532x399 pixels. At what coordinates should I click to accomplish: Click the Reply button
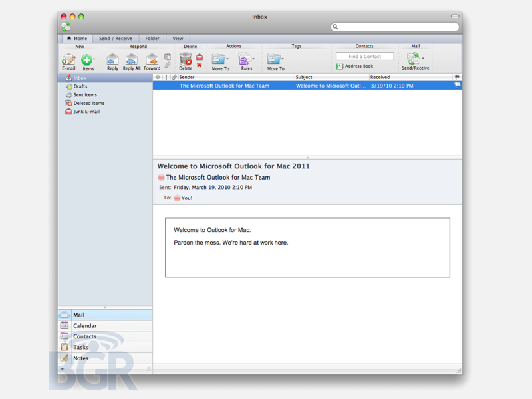click(112, 62)
